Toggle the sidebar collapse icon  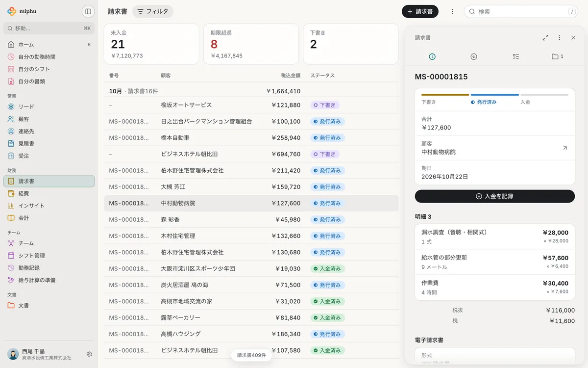click(x=88, y=11)
